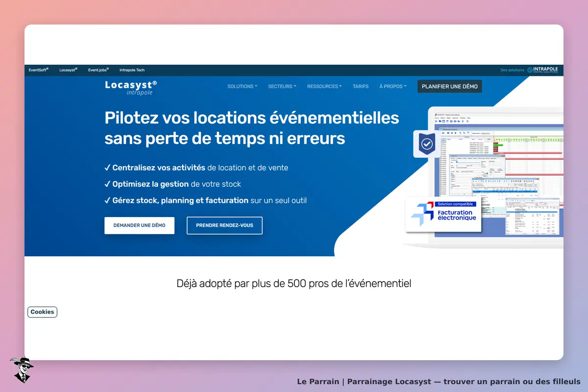Expand the RESSOURCES dropdown menu

pos(324,86)
